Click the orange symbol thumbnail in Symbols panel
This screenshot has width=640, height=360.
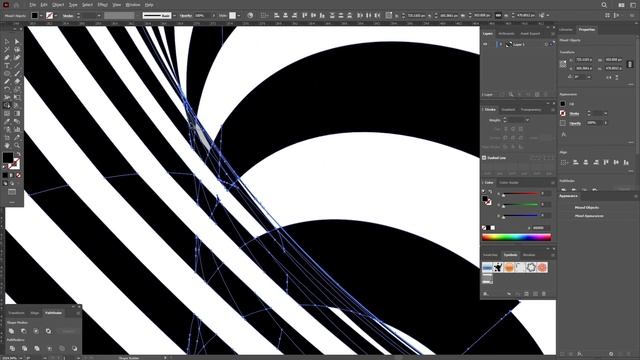[509, 267]
